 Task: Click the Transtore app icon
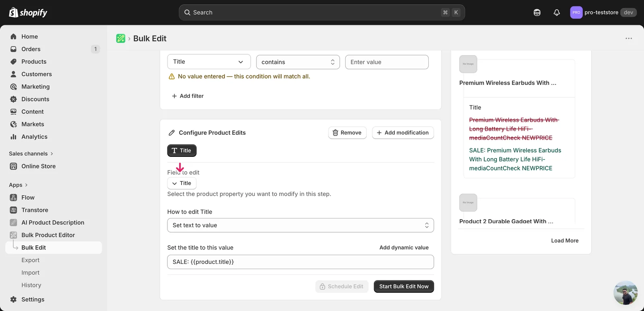pyautogui.click(x=13, y=210)
